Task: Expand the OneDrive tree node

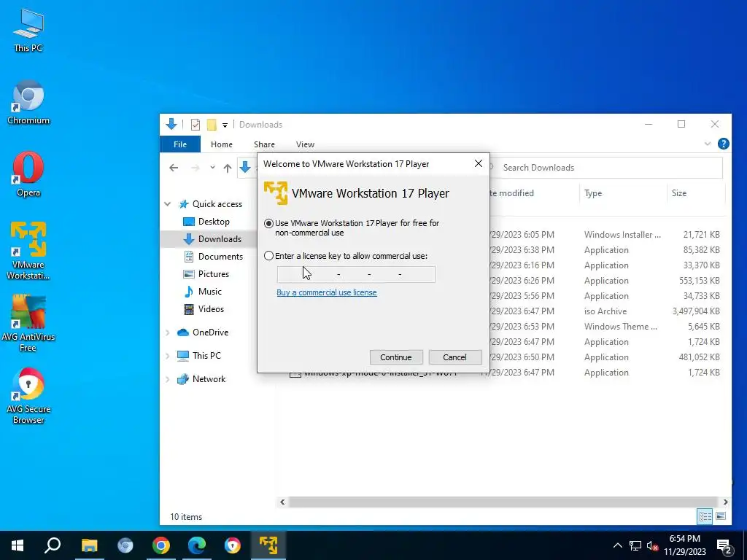Action: (x=167, y=332)
